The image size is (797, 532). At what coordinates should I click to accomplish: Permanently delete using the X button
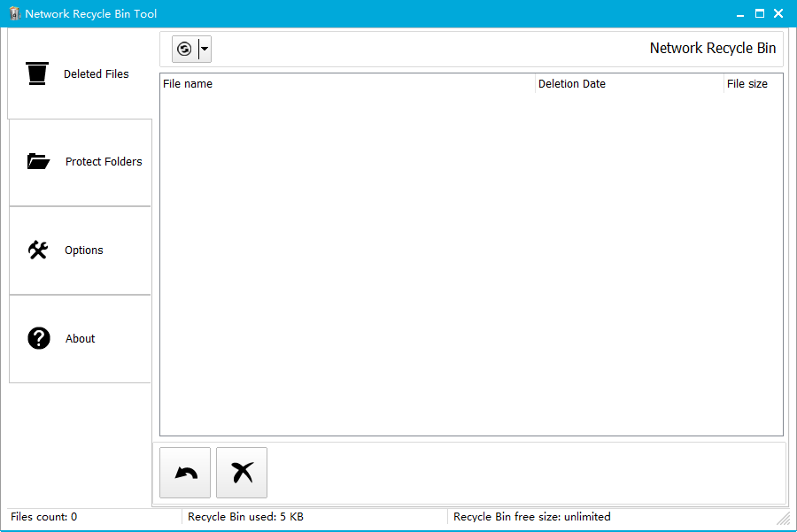point(241,472)
